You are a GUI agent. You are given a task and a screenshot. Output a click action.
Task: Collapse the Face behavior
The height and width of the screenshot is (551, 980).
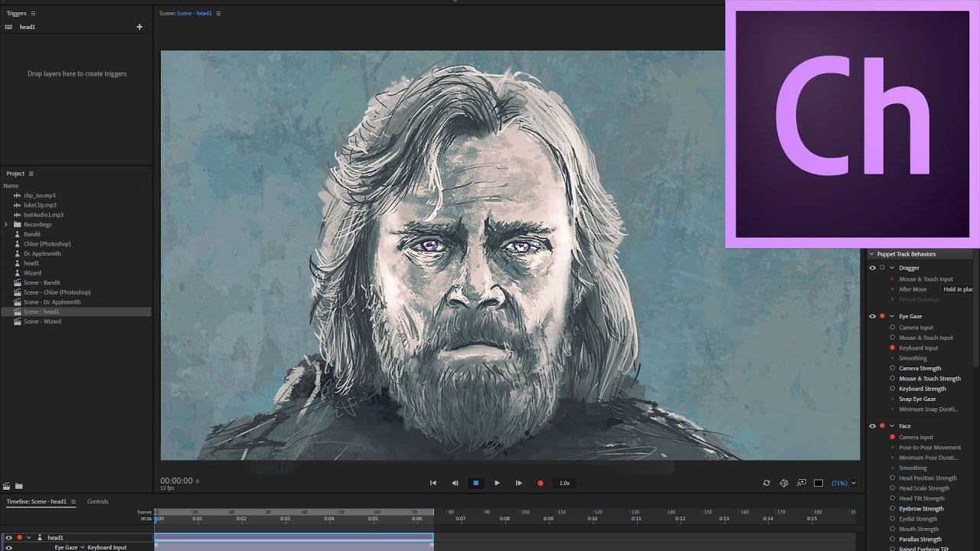tap(892, 425)
